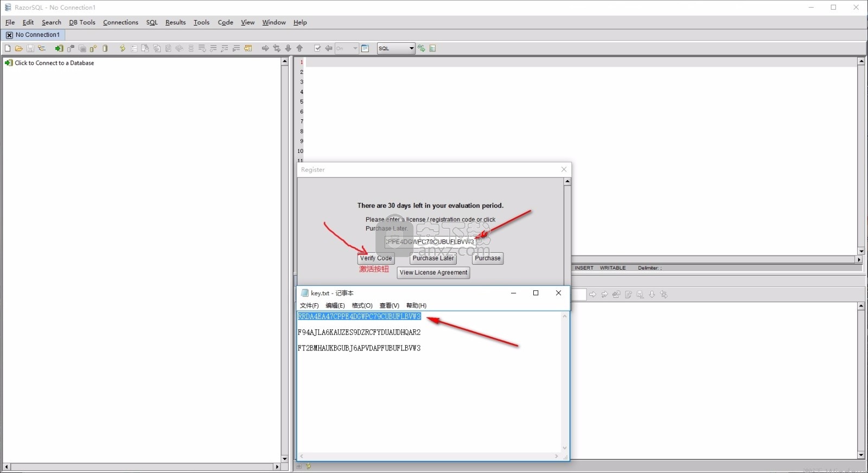Click the tree structure icon after Save
The image size is (868, 473).
click(x=42, y=48)
